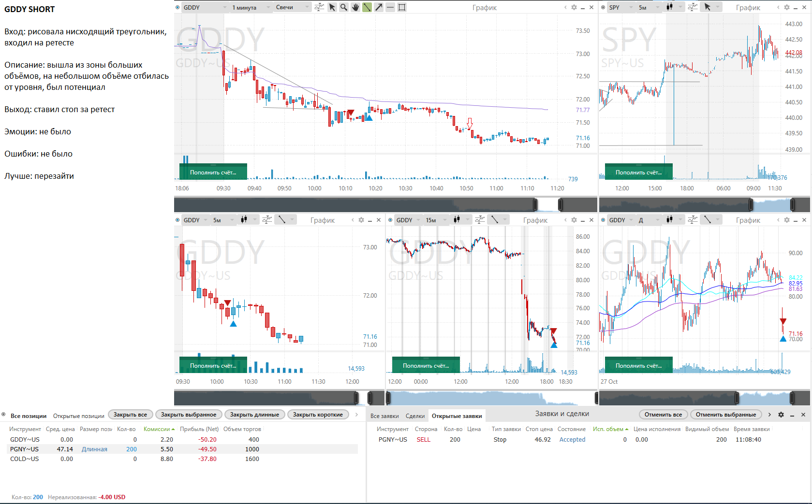Click the Закрыть длинные button

[x=254, y=415]
